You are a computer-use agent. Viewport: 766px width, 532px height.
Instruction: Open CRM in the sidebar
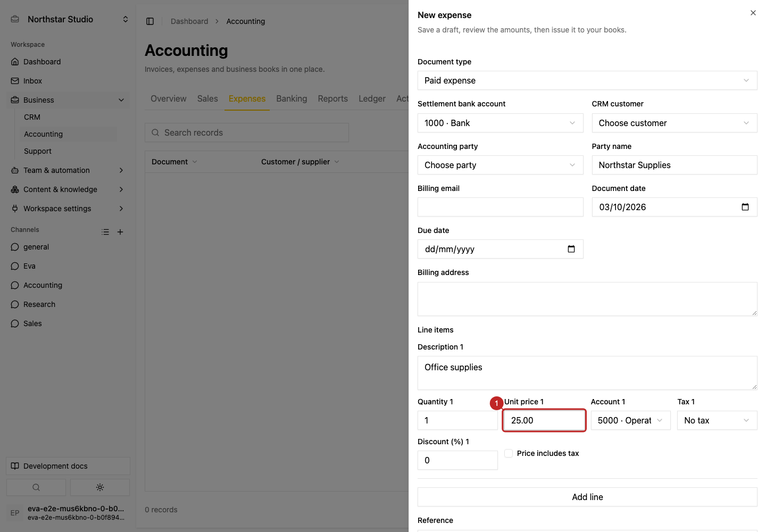[68, 117]
